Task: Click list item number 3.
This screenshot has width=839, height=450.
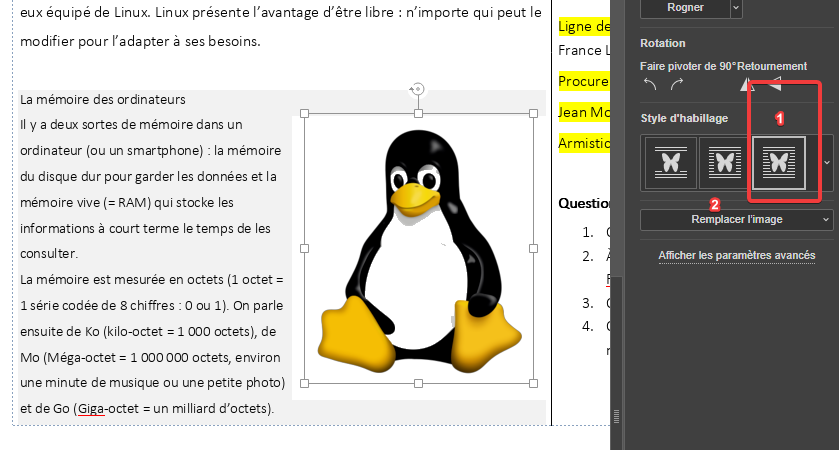Action: point(588,303)
